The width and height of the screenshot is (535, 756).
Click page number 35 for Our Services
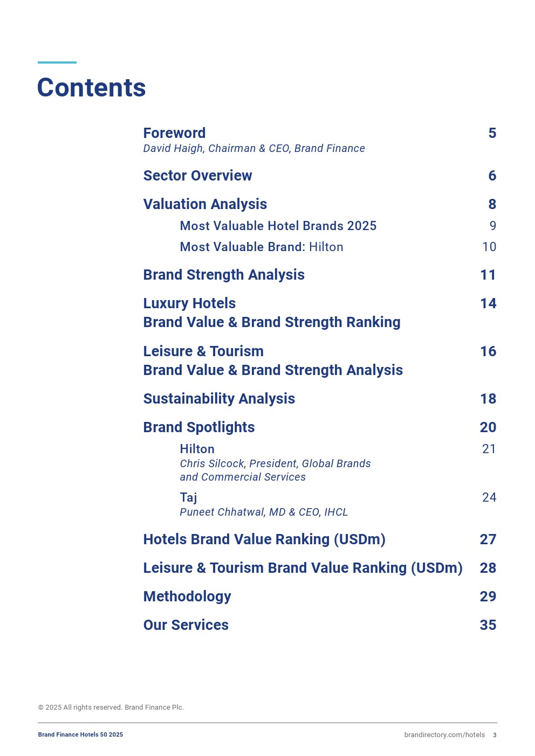point(488,625)
